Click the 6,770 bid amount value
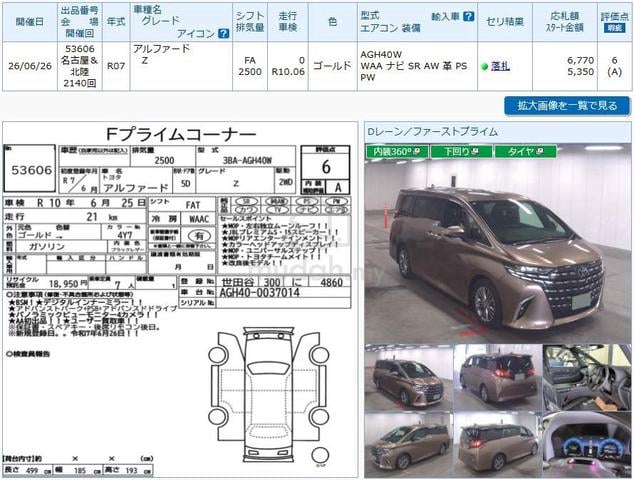This screenshot has height=480, width=634. click(580, 60)
